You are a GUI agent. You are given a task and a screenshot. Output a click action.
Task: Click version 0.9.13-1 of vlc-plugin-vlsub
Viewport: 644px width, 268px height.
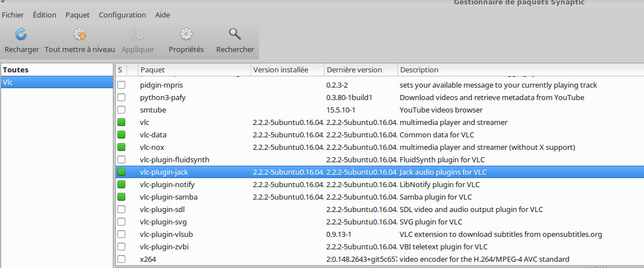pyautogui.click(x=339, y=234)
